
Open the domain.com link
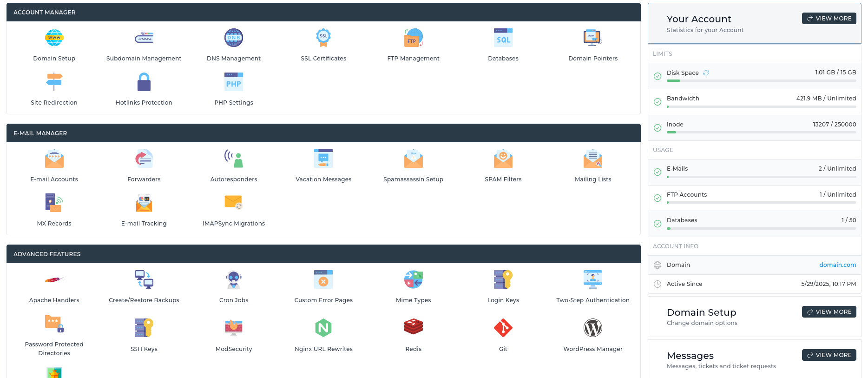(837, 265)
